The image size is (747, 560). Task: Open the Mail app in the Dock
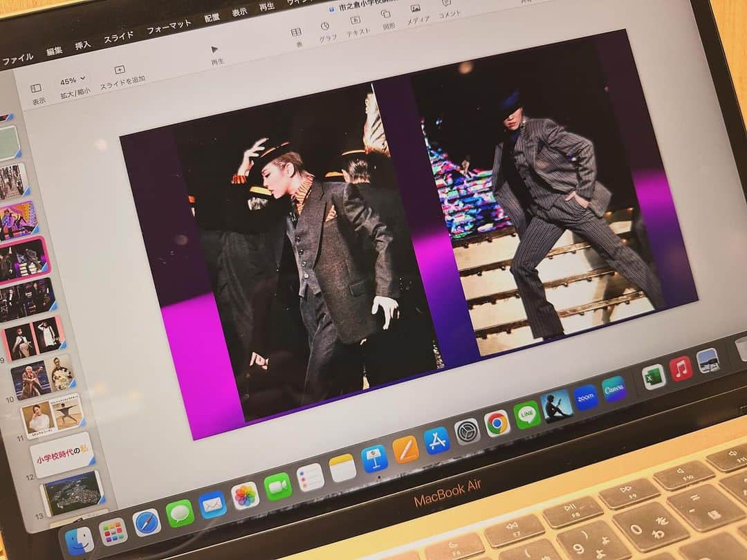click(212, 505)
